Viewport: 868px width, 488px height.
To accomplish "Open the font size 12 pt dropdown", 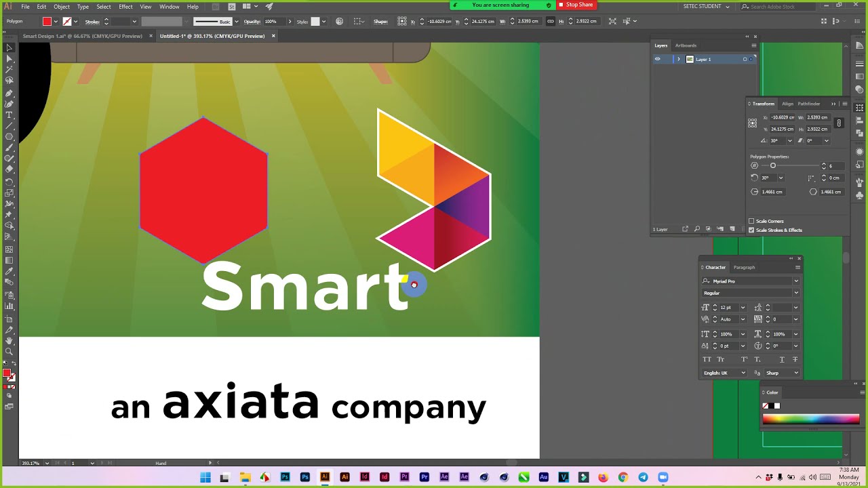I will click(743, 308).
